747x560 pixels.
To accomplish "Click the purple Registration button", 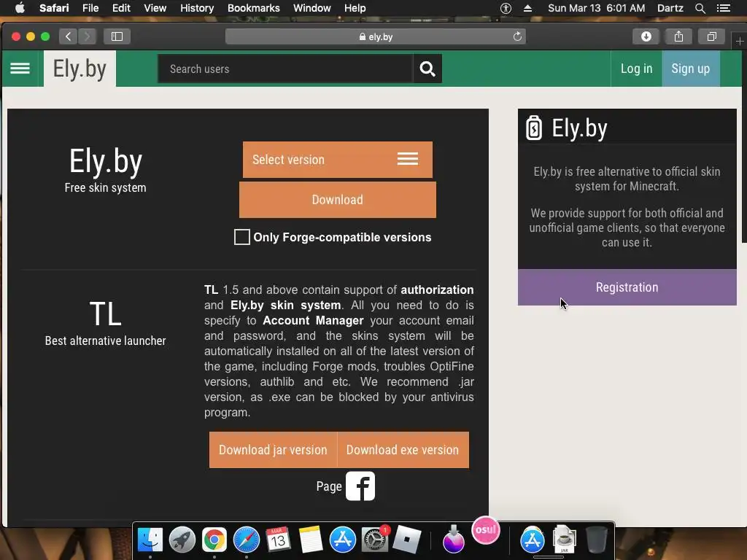I will tap(627, 287).
